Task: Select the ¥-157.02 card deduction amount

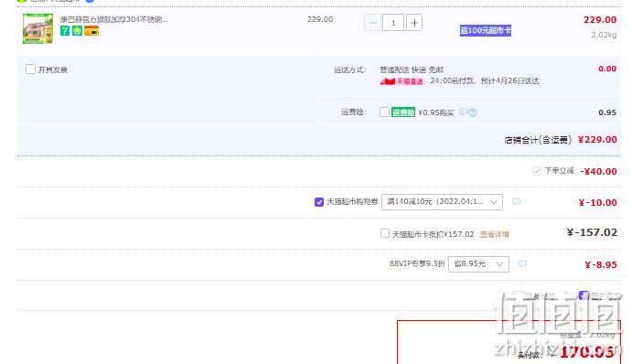Action: (592, 232)
